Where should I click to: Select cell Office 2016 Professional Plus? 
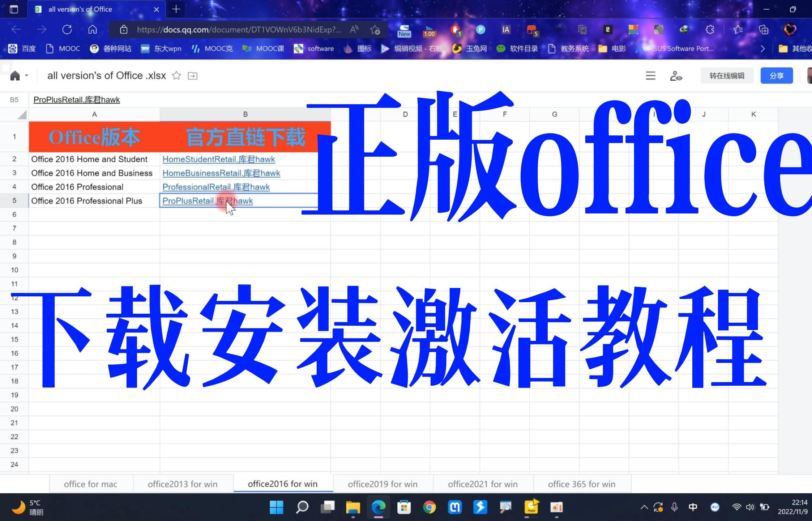point(94,201)
